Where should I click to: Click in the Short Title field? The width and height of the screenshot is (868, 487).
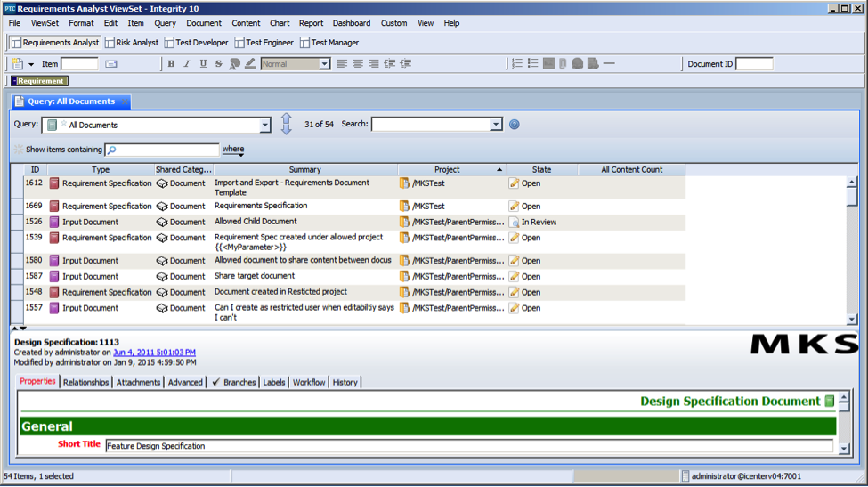469,446
